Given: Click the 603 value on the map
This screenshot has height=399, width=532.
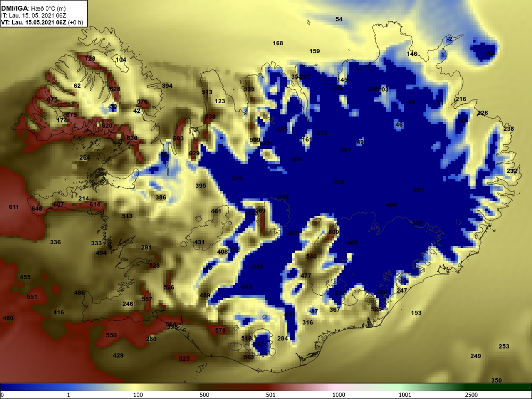Looking at the screenshot, I should [x=178, y=138].
